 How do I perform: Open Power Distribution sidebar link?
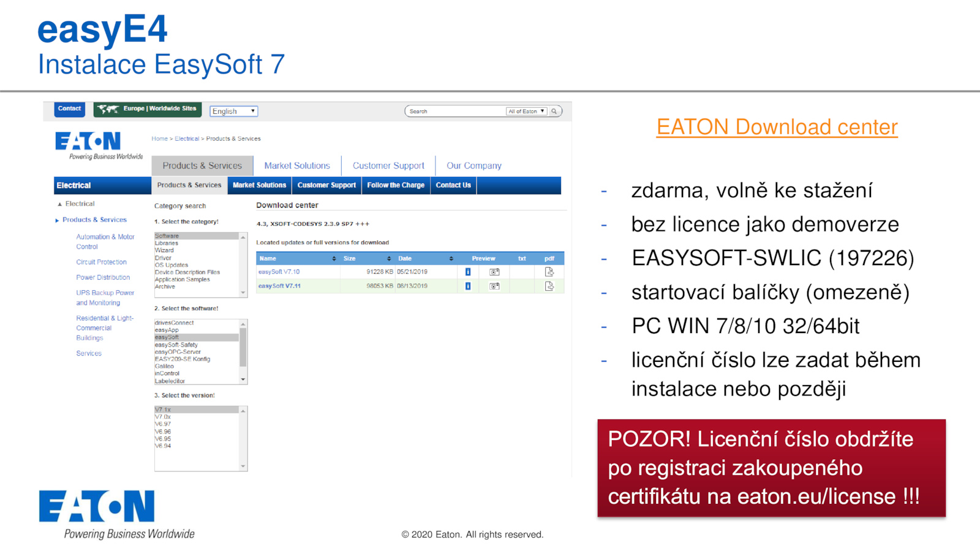(103, 277)
